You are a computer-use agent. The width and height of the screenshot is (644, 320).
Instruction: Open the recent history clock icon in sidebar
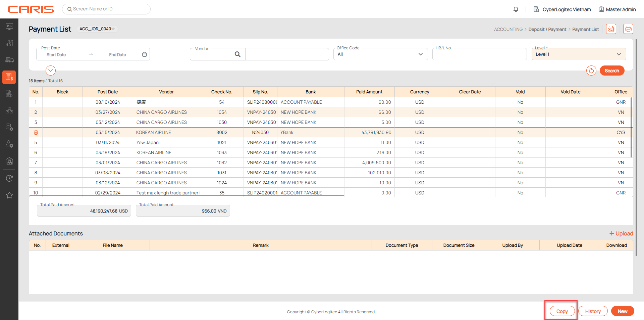pyautogui.click(x=9, y=178)
